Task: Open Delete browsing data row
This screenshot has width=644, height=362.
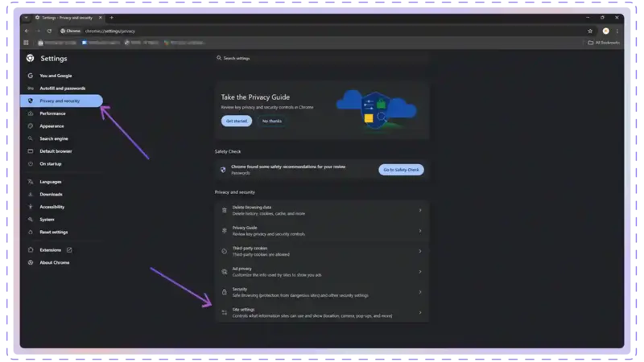Action: click(x=322, y=210)
